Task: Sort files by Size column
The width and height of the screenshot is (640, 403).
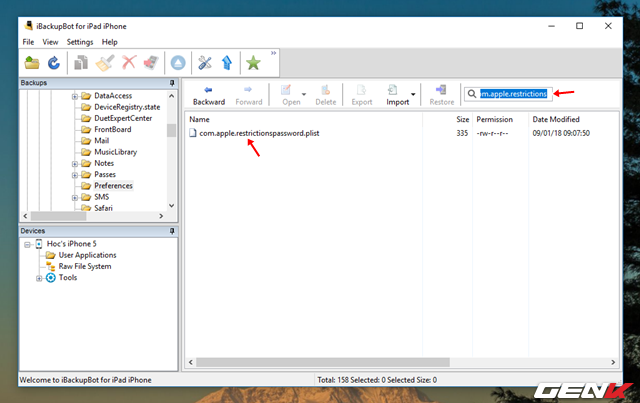Action: (x=462, y=119)
